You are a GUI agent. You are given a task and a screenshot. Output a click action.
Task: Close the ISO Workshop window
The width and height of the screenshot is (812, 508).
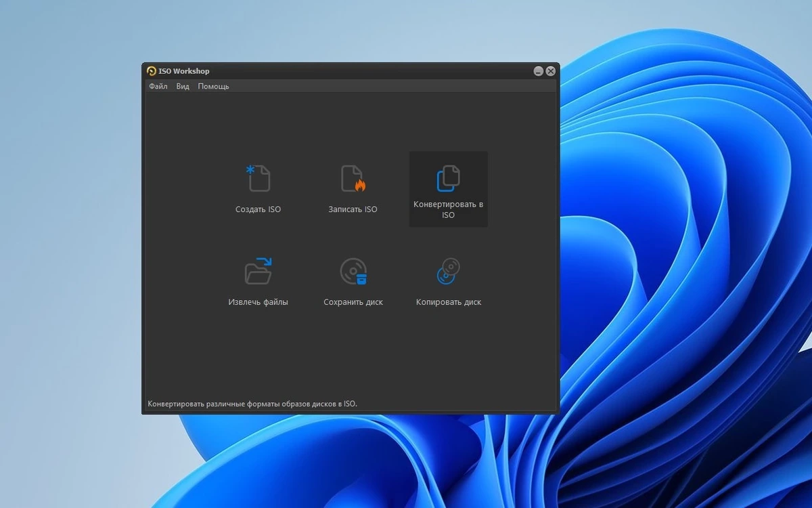tap(551, 71)
